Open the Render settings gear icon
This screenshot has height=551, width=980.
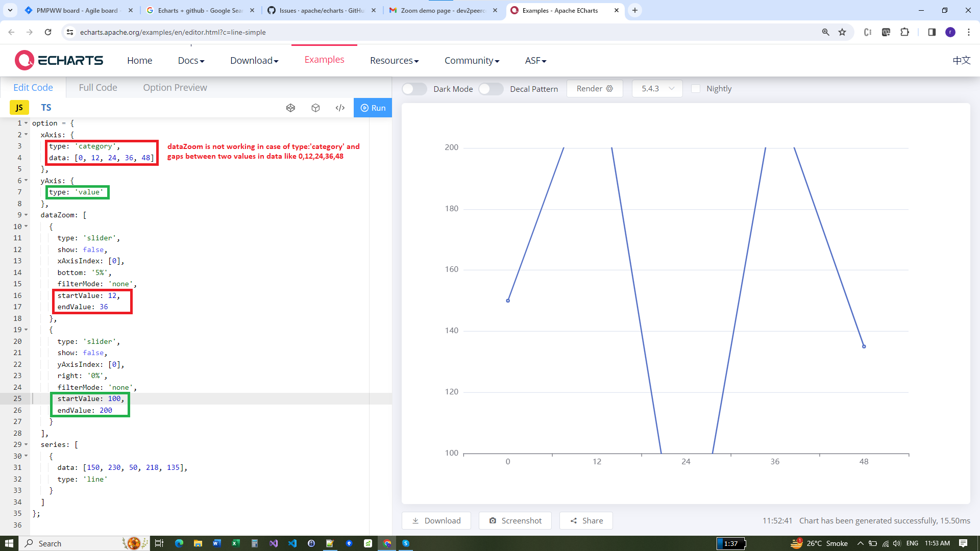point(609,88)
